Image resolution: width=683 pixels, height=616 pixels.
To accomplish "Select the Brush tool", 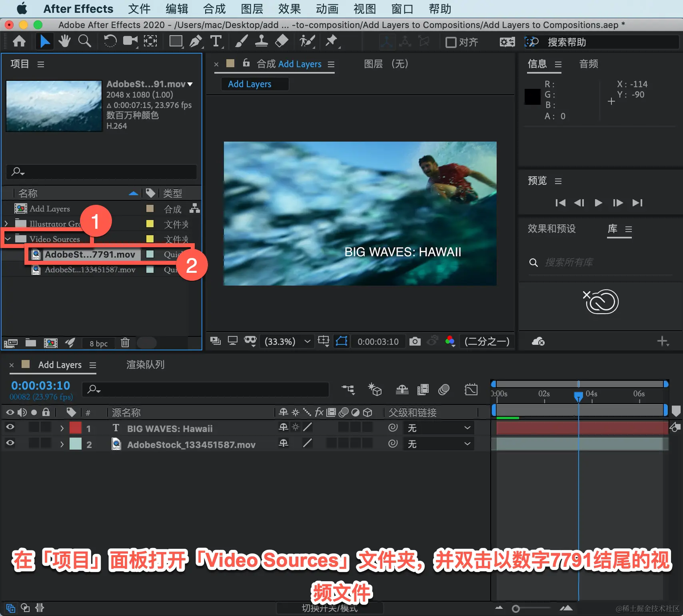I will coord(241,41).
